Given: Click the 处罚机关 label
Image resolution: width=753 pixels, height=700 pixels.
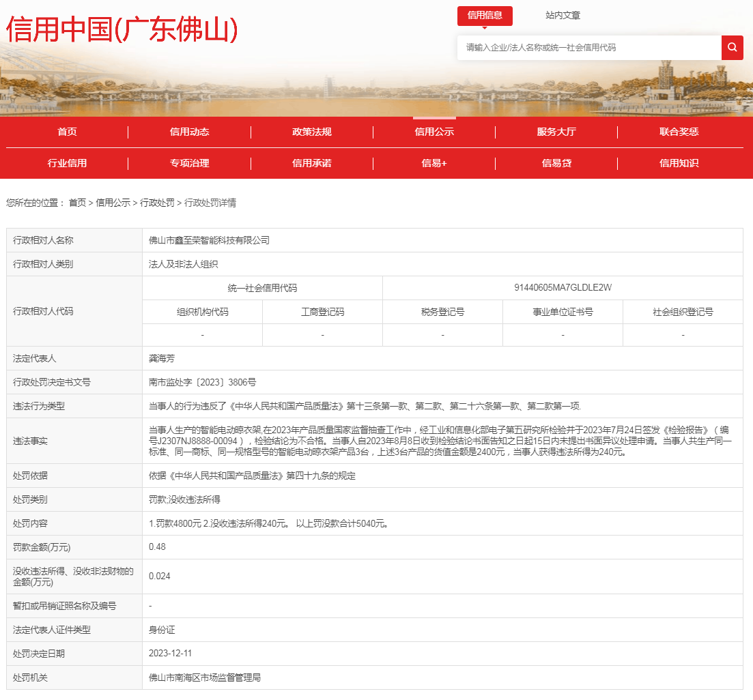Looking at the screenshot, I should (x=30, y=678).
